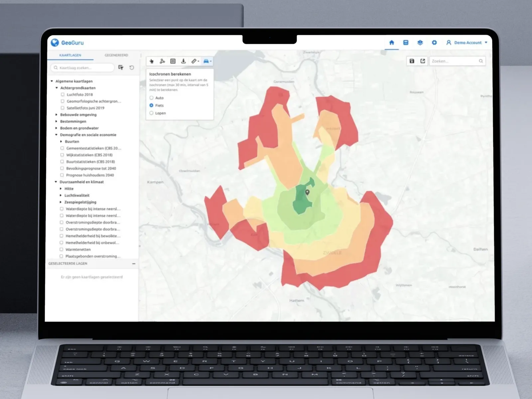
Task: Click the layer filter icon next to search
Action: (x=121, y=67)
